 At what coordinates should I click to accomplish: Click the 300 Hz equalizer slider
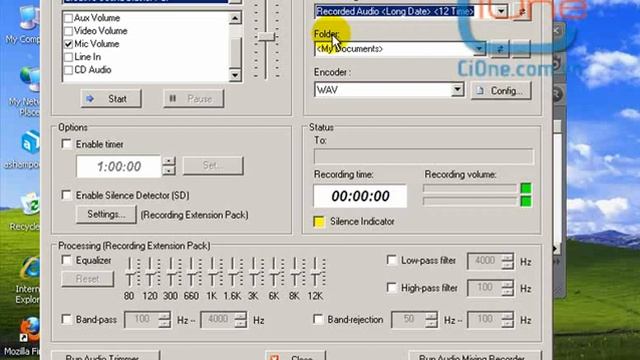coord(171,272)
